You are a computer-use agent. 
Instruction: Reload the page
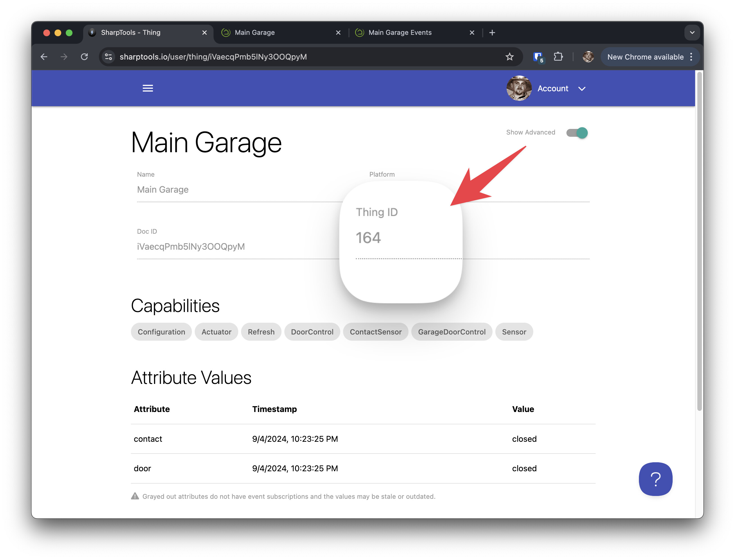click(84, 57)
